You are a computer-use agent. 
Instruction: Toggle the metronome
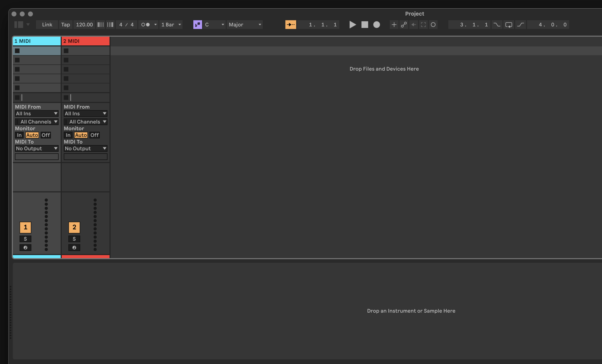(x=146, y=25)
